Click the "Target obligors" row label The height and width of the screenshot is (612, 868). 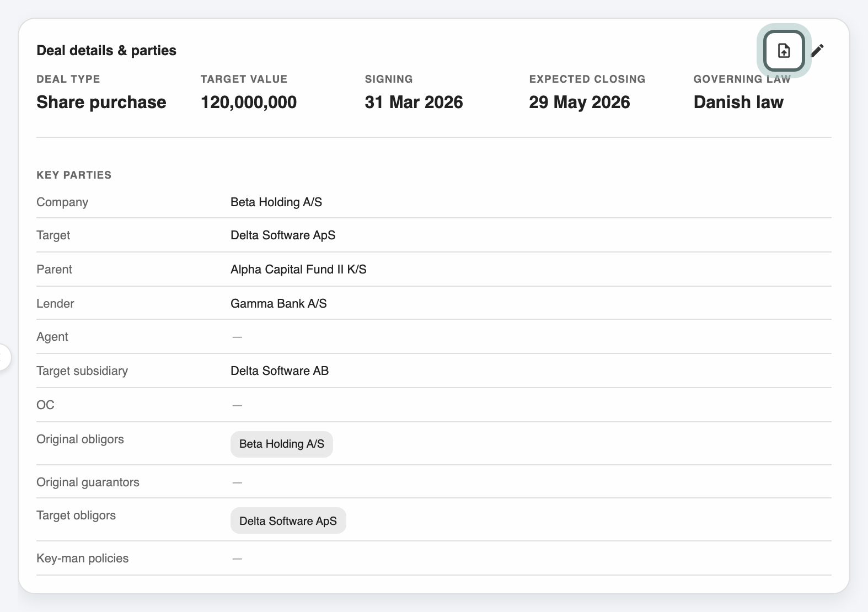[76, 516]
